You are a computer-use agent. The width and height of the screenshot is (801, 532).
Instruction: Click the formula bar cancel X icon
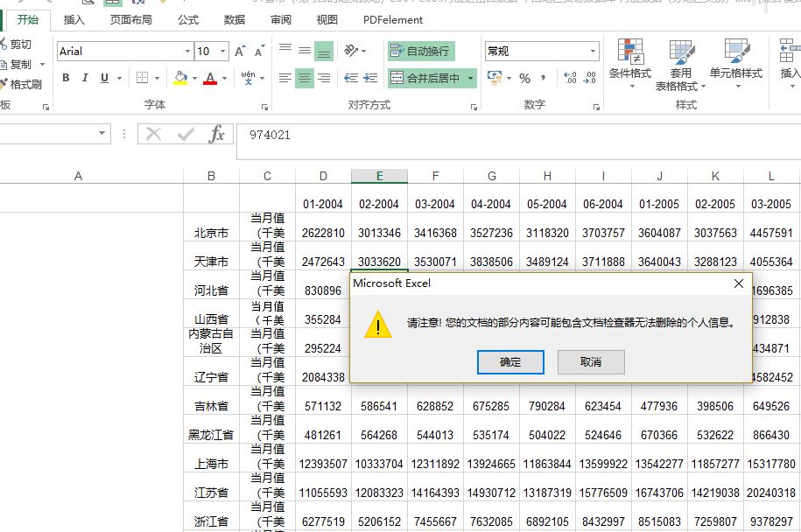click(153, 134)
